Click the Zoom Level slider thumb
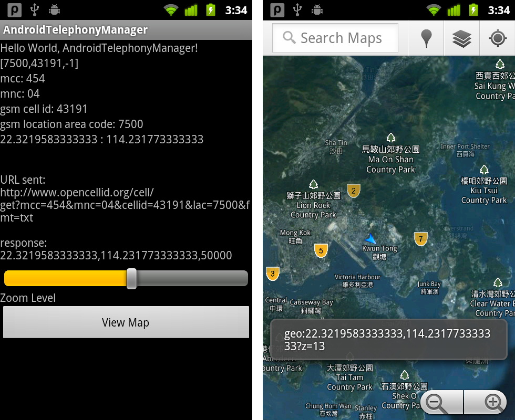The image size is (515, 420). click(132, 279)
